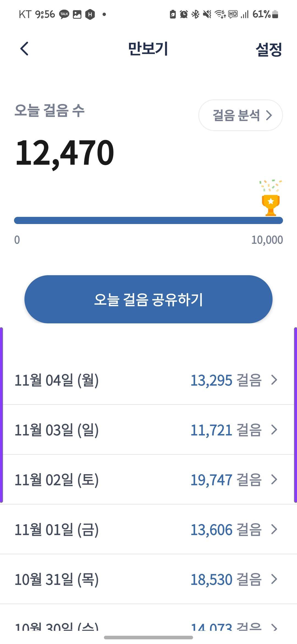Image resolution: width=297 pixels, height=644 pixels.
Task: Tap the 12,470 today step count
Action: point(65,152)
